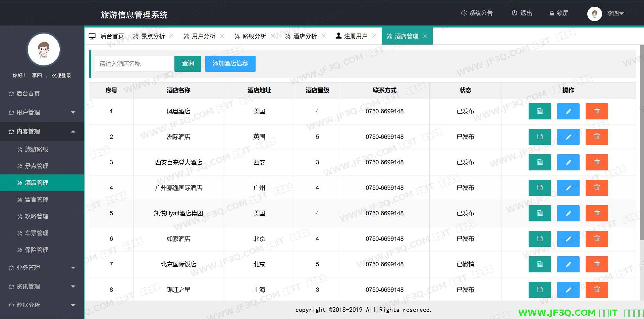
Task: Click the 系统公告 speaker icon in header
Action: (x=464, y=13)
